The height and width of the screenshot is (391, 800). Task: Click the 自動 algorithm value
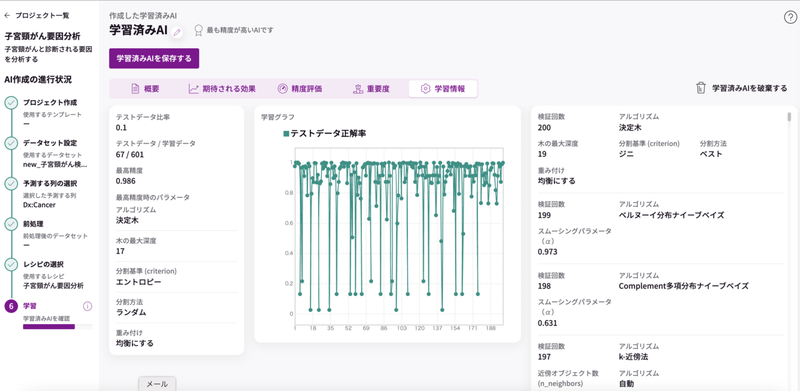626,383
